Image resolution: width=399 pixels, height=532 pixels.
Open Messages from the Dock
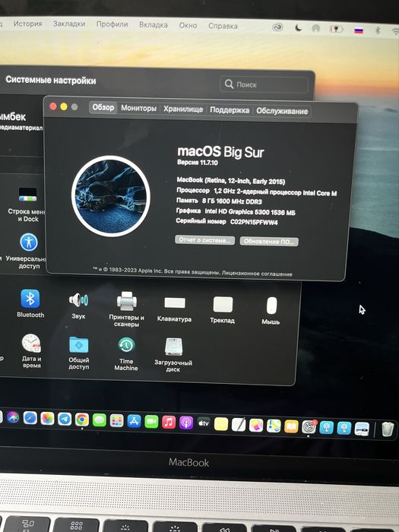tap(99, 420)
